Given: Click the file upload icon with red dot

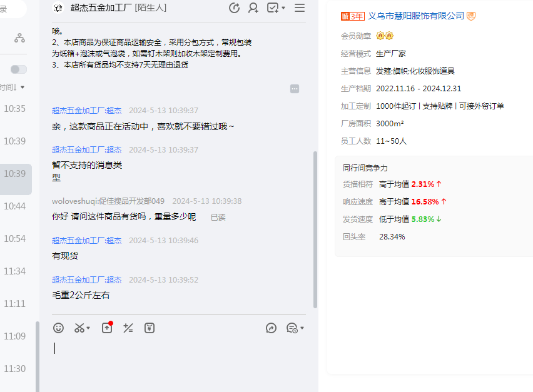Looking at the screenshot, I should point(107,328).
